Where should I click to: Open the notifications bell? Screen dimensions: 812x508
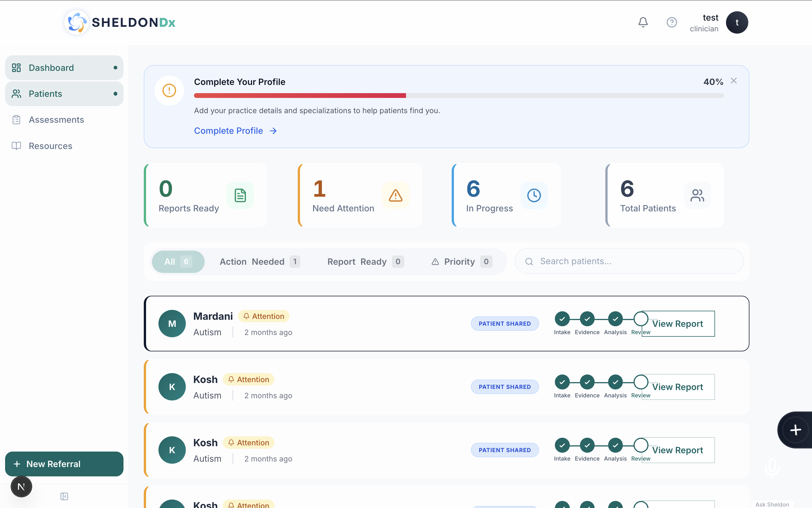(x=643, y=22)
